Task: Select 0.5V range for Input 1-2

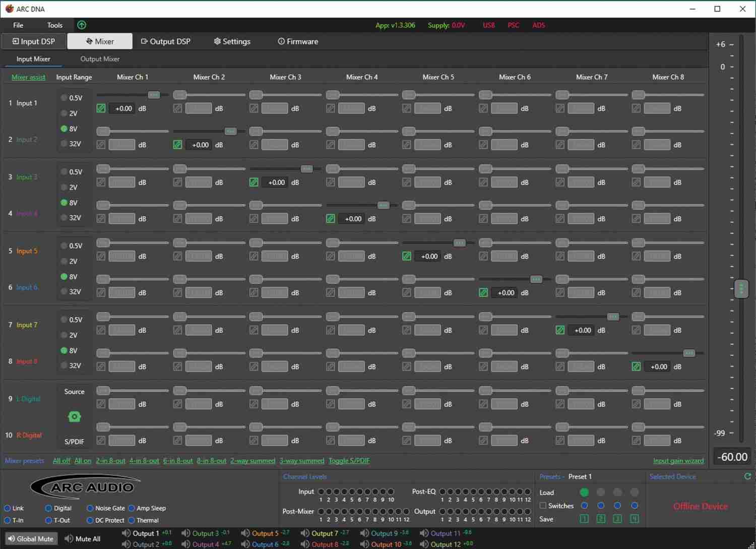Action: pyautogui.click(x=64, y=98)
